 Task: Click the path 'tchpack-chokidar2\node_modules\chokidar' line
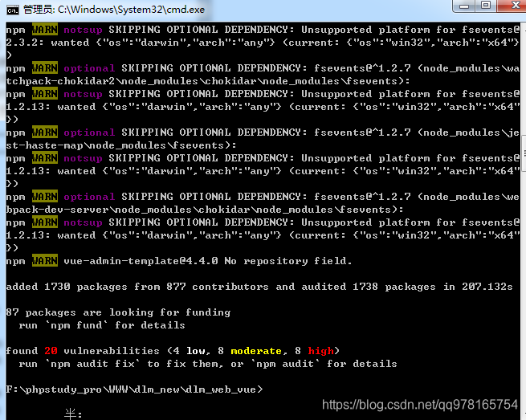pos(208,81)
